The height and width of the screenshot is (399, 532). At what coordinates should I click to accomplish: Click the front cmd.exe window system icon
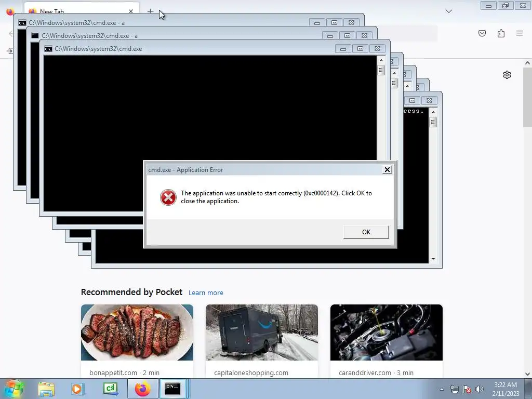coord(48,49)
